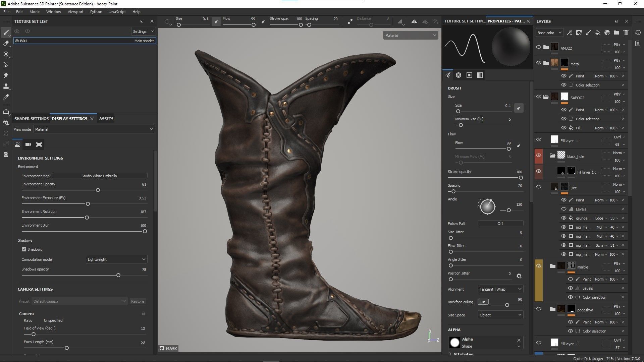Collapse the black_hole folder
644x362 pixels.
pyautogui.click(x=552, y=156)
